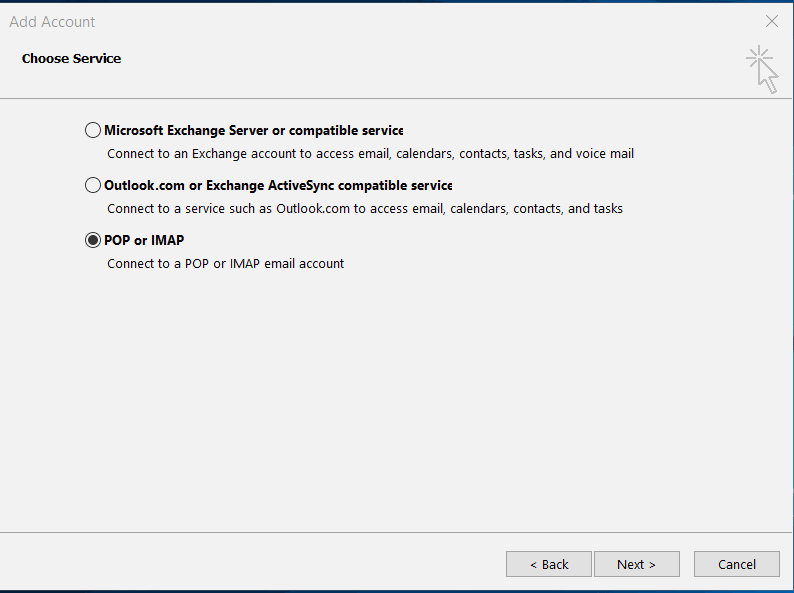
Task: Click 'Connect to a POP or IMAP email account'
Action: pyautogui.click(x=226, y=263)
